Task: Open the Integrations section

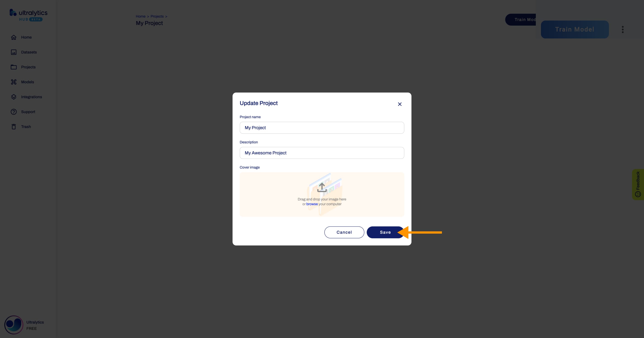Action: pos(32,97)
